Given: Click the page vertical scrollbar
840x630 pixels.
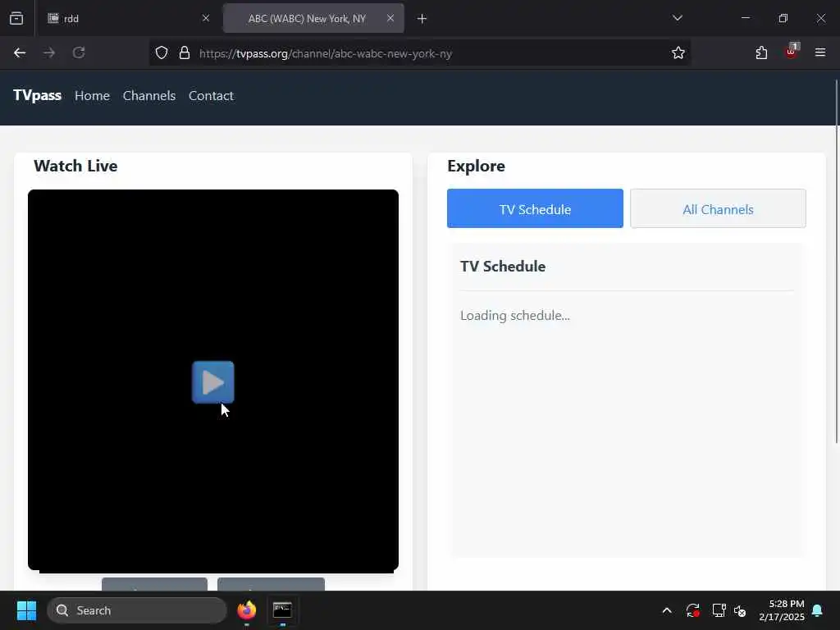Looking at the screenshot, I should (837, 262).
